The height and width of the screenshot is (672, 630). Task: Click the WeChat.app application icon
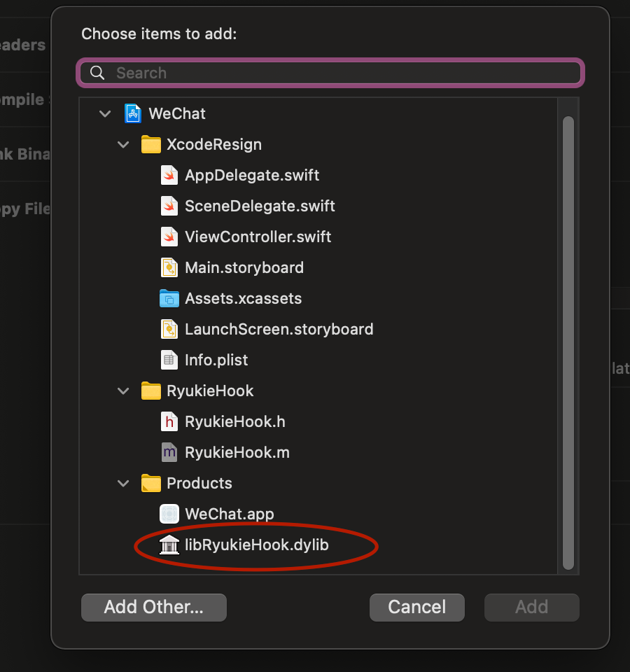click(169, 514)
